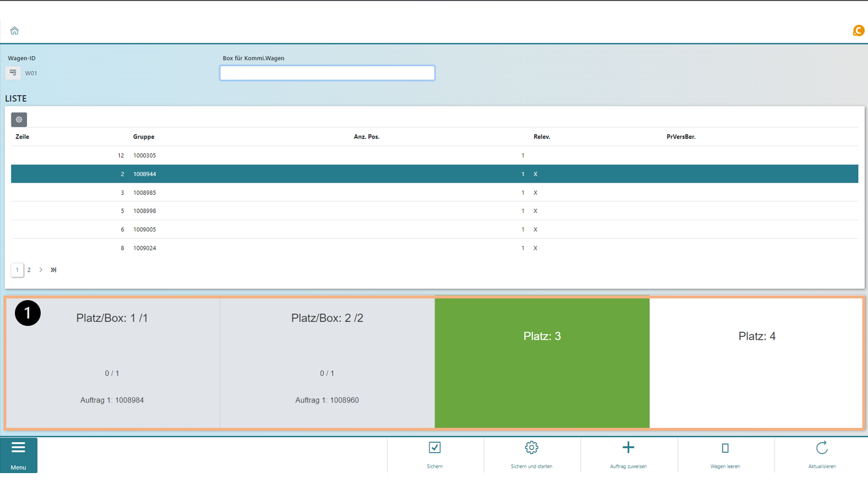Choose Platz/Box 1/1 with Auftrag 1008984
Screen dimensions: 868x488
coord(112,362)
